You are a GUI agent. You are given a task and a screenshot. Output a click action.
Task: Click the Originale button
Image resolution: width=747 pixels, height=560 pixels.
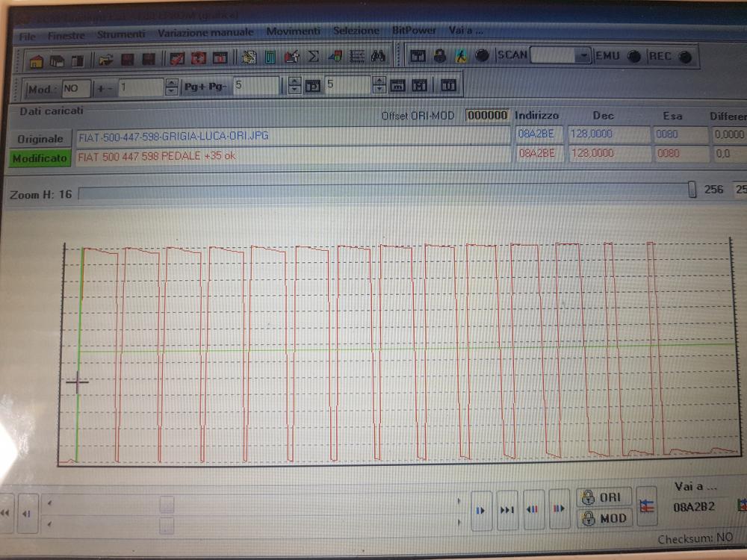pos(40,138)
